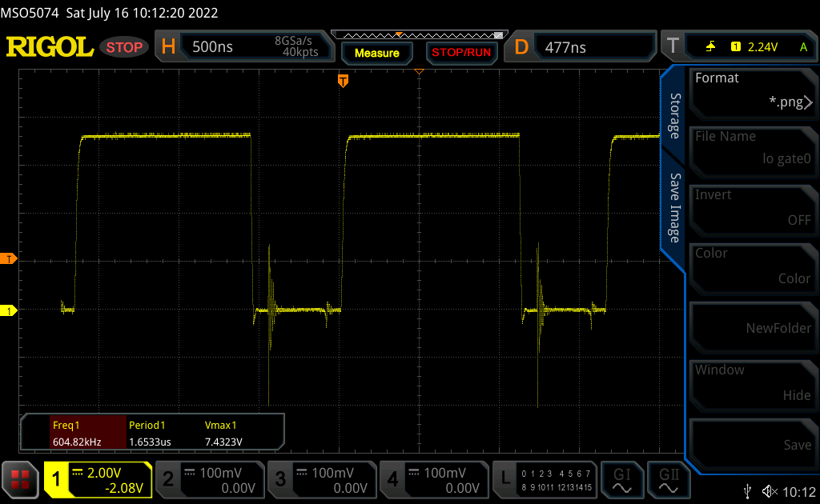The image size is (820, 504).
Task: Switch to the Storage tab
Action: (675, 116)
